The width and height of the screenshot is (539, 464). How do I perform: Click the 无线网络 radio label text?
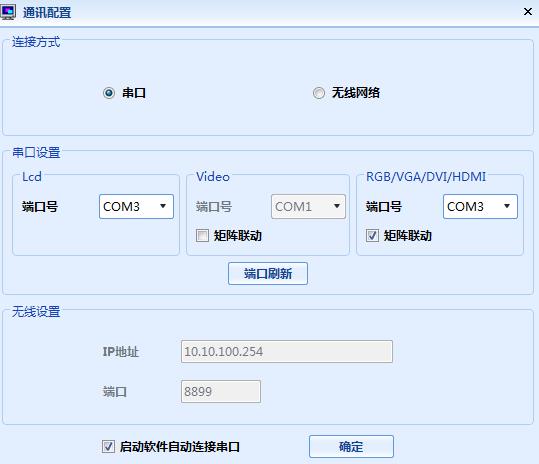click(x=355, y=93)
